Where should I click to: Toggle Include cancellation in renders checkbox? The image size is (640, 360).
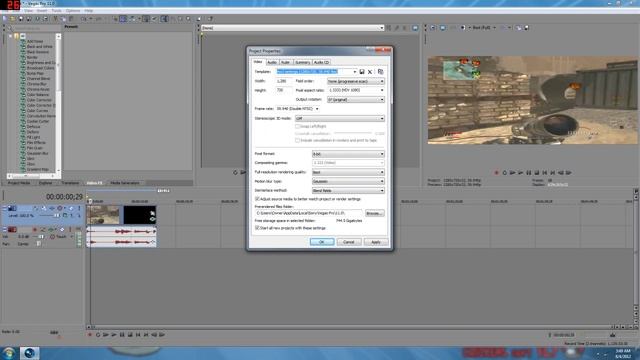tap(298, 140)
